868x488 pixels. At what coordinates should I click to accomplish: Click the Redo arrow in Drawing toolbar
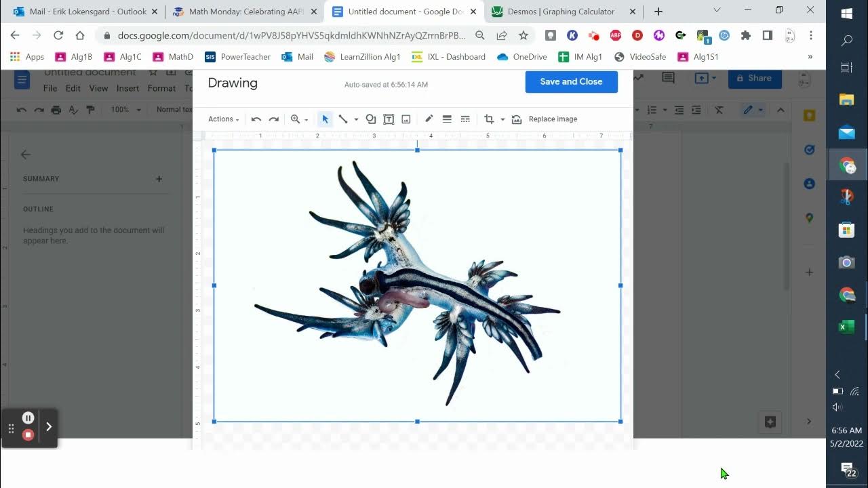[x=273, y=119]
